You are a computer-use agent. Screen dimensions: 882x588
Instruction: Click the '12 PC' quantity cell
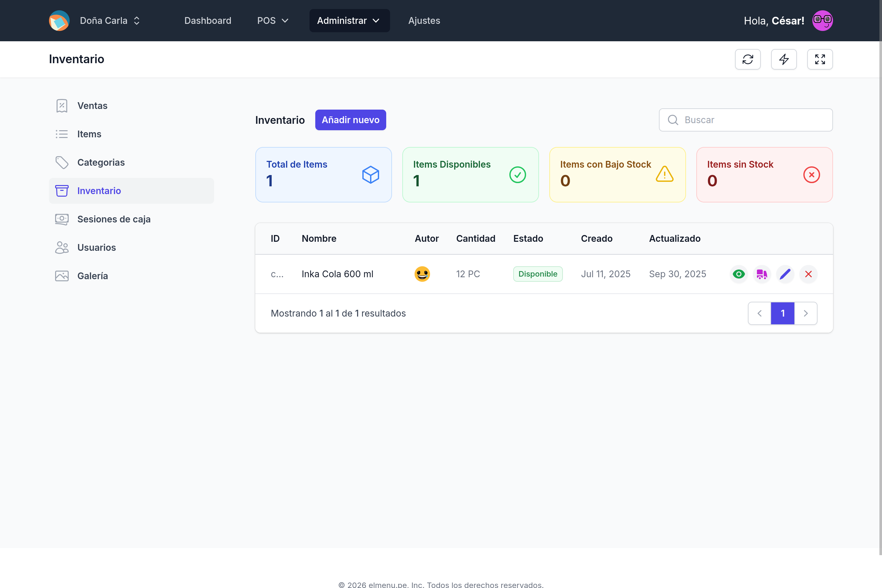click(x=468, y=274)
